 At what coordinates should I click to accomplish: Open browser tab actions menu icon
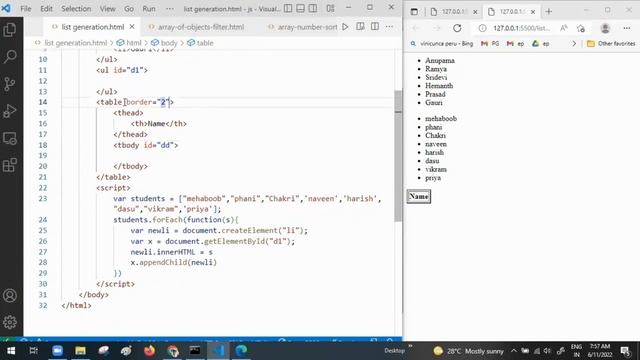tap(414, 11)
